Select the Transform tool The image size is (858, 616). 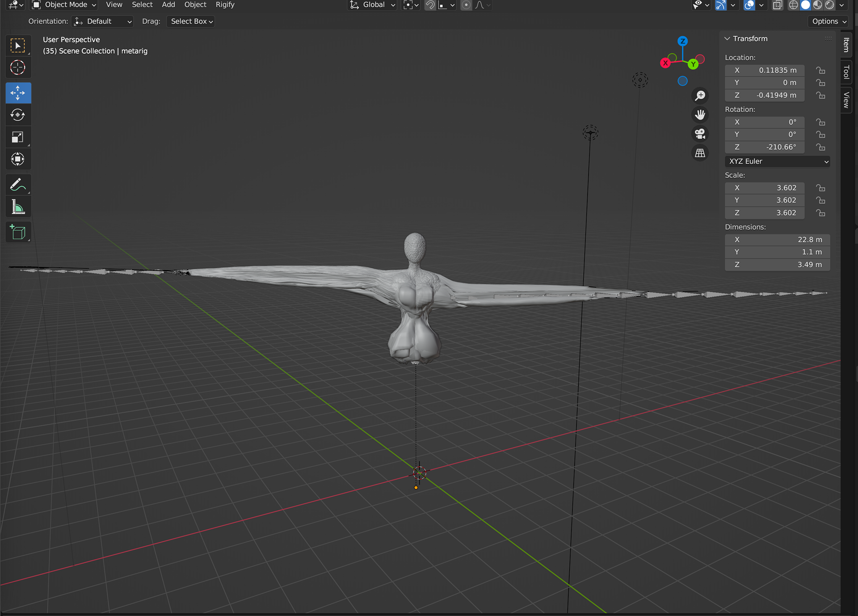(x=18, y=159)
